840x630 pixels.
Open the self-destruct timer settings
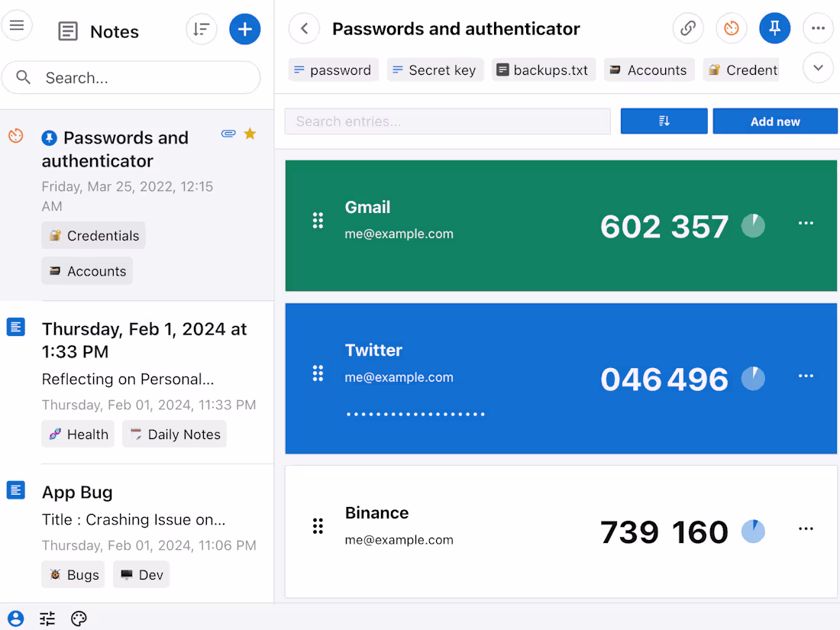coord(731,27)
